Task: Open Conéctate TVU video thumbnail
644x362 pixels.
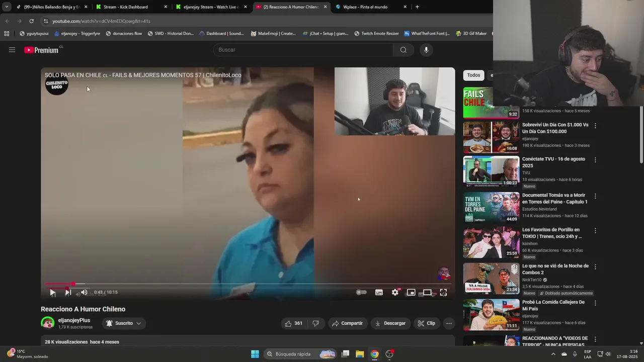Action: [491, 171]
